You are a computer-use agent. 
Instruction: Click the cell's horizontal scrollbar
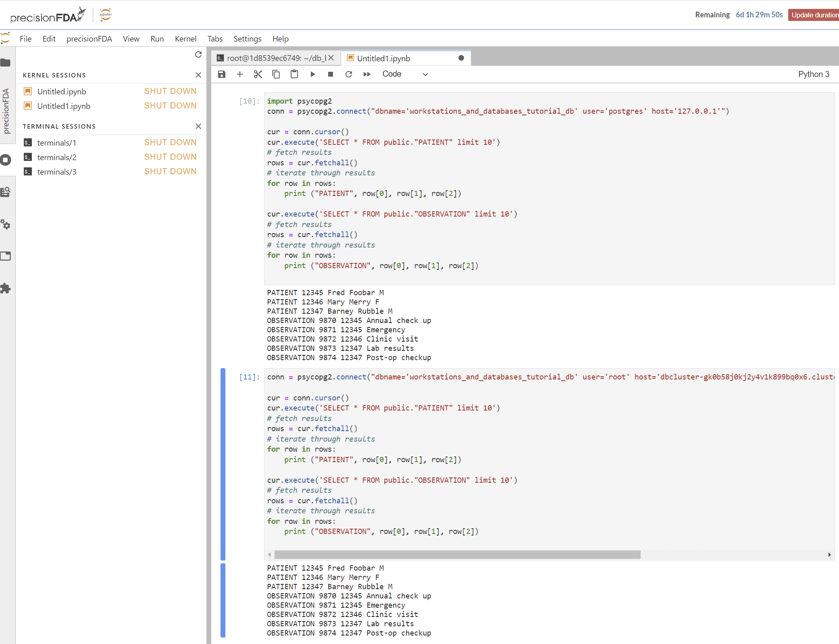coord(457,555)
